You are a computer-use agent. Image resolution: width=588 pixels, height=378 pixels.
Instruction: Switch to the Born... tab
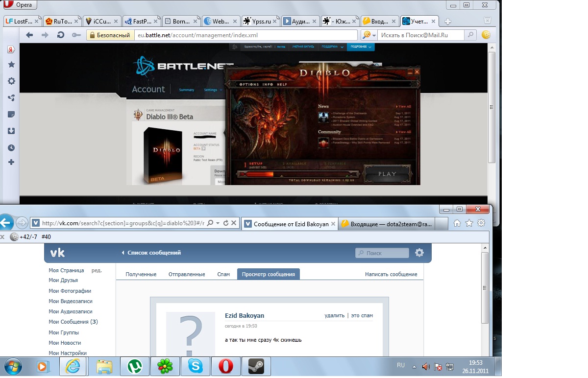coord(181,22)
